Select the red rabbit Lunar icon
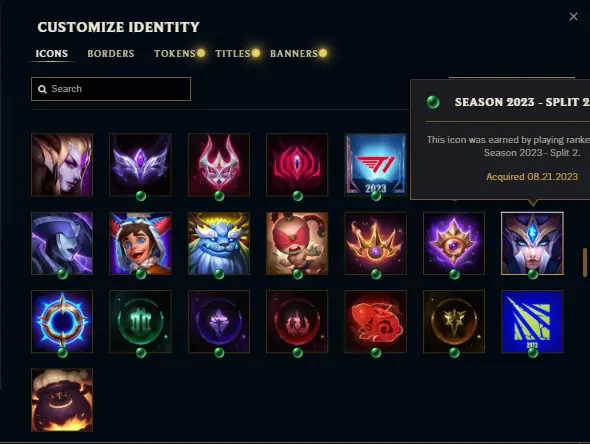 [375, 321]
